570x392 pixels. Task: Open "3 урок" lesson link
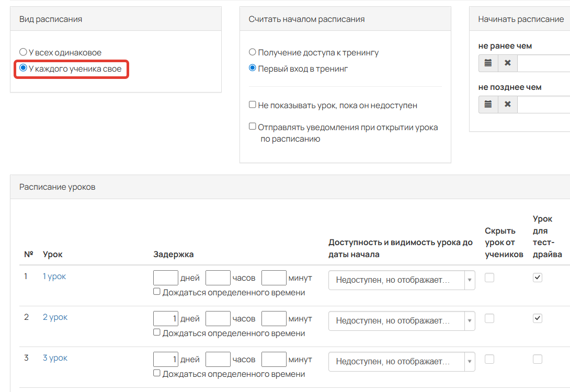[x=55, y=358]
